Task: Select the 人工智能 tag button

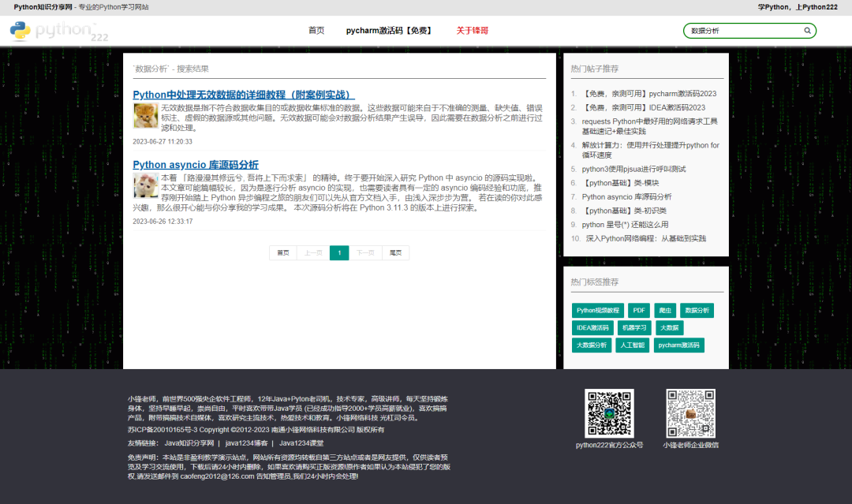Action: click(x=632, y=345)
